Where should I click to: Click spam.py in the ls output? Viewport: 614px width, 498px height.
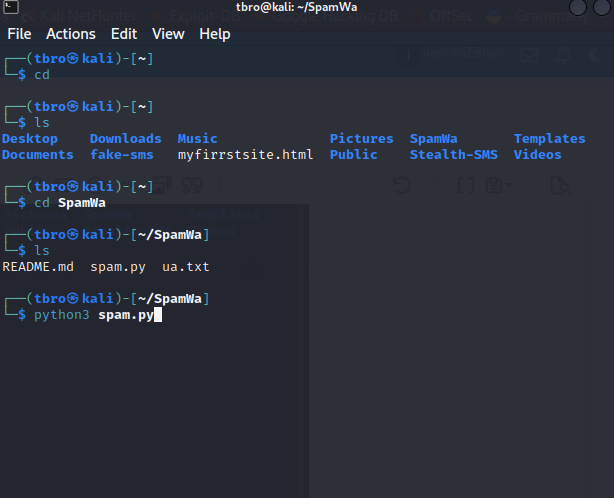118,267
